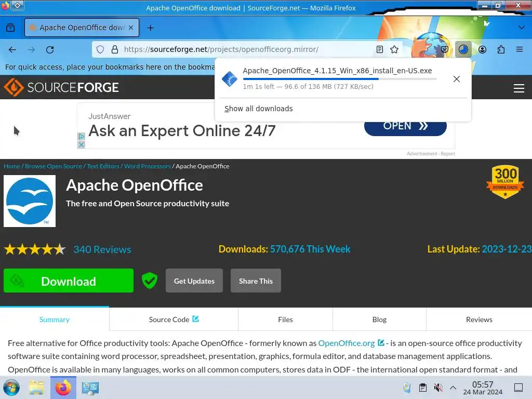
Task: Click the clipboard tray icon
Action: 423,388
